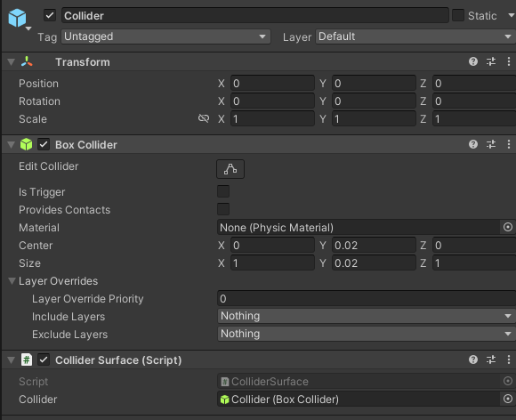Image resolution: width=516 pixels, height=420 pixels.
Task: Open Collider Surface script help icon
Action: (x=473, y=359)
